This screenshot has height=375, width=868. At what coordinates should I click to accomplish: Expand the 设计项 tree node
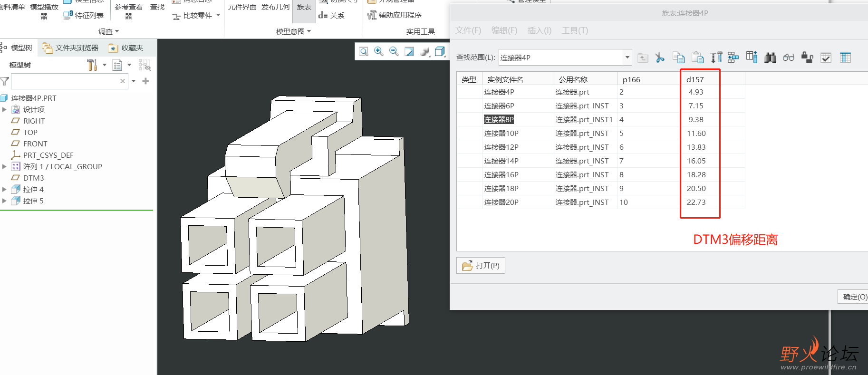(x=4, y=109)
